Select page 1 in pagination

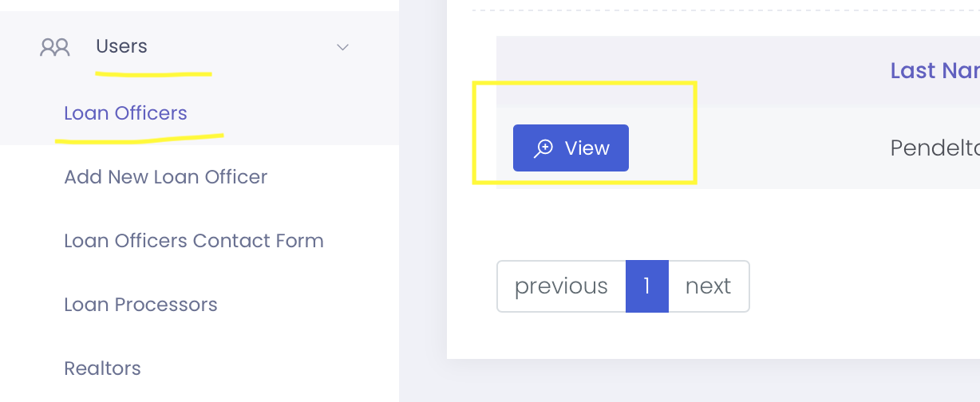tap(646, 286)
